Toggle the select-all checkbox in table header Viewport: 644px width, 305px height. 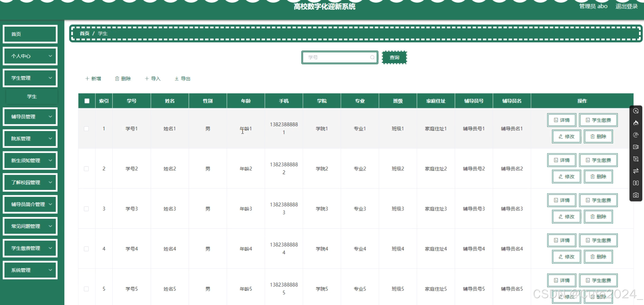pos(87,101)
